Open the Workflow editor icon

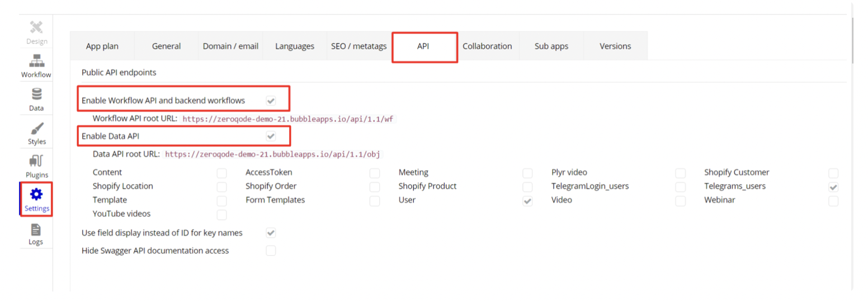(x=36, y=61)
